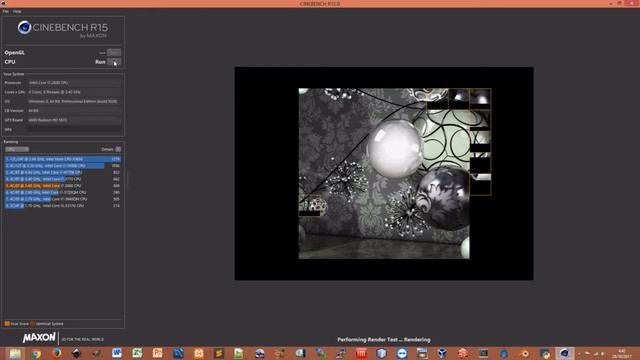The height and width of the screenshot is (360, 640).
Task: Select rank 8 i5-3317U row
Action: click(x=63, y=206)
